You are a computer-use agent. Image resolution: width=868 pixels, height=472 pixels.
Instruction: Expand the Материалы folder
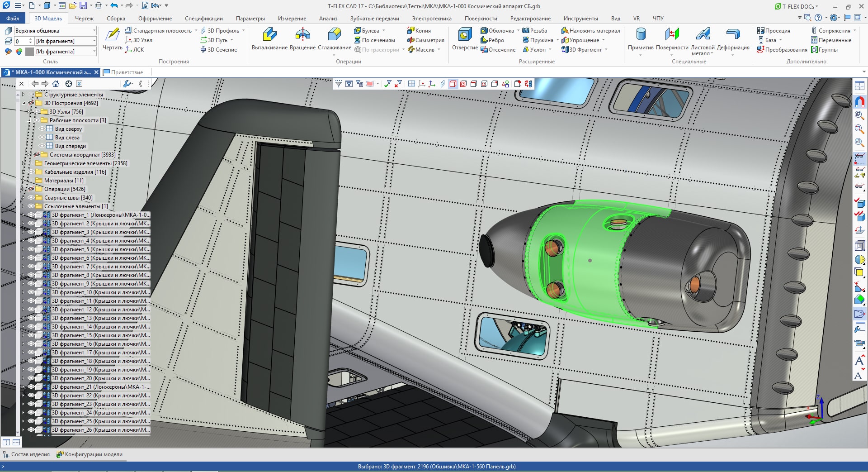(x=24, y=181)
